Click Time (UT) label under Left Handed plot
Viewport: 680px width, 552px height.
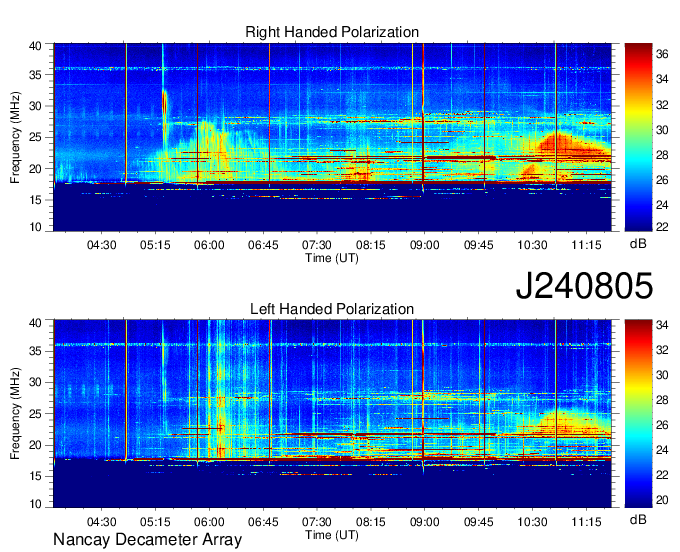click(332, 535)
